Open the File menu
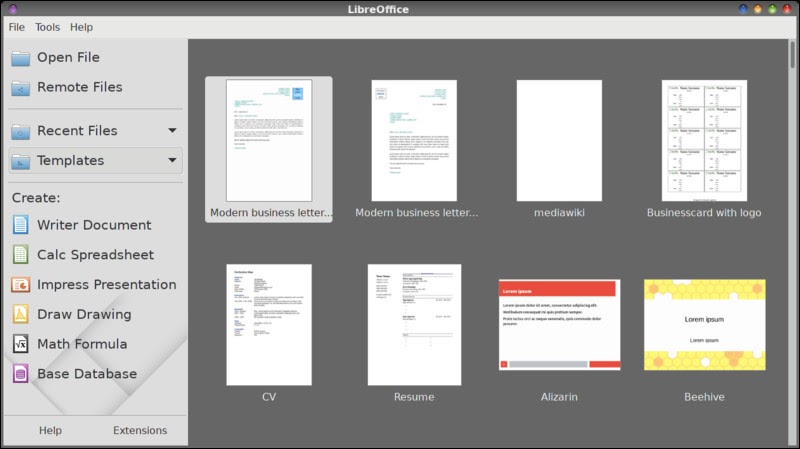The width and height of the screenshot is (800, 449). 16,27
